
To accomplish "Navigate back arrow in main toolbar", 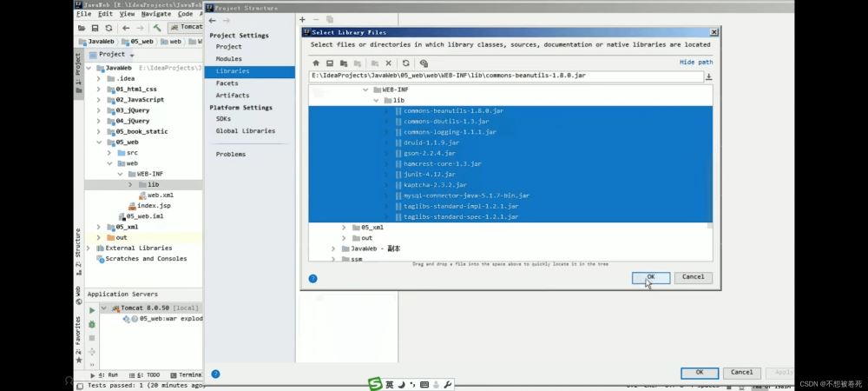I will pyautogui.click(x=126, y=28).
